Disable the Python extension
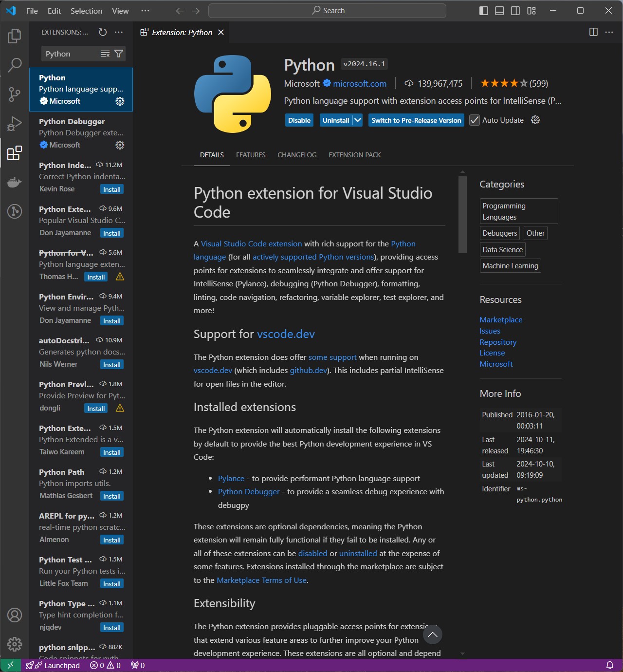The width and height of the screenshot is (623, 672). [x=299, y=120]
